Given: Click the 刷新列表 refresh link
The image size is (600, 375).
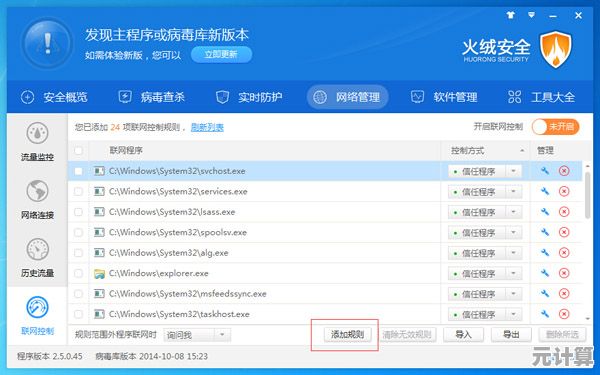Looking at the screenshot, I should click(207, 127).
